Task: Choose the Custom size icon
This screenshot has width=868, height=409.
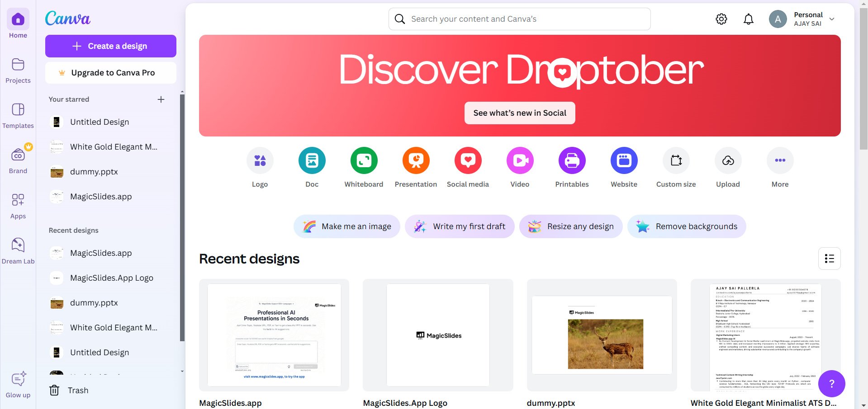Action: click(x=676, y=160)
